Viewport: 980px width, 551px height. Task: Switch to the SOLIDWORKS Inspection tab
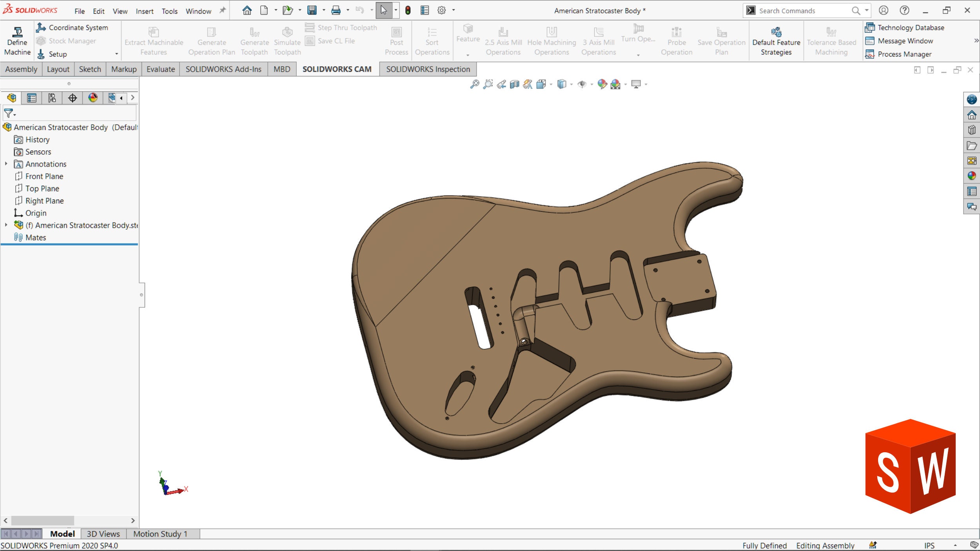tap(428, 69)
